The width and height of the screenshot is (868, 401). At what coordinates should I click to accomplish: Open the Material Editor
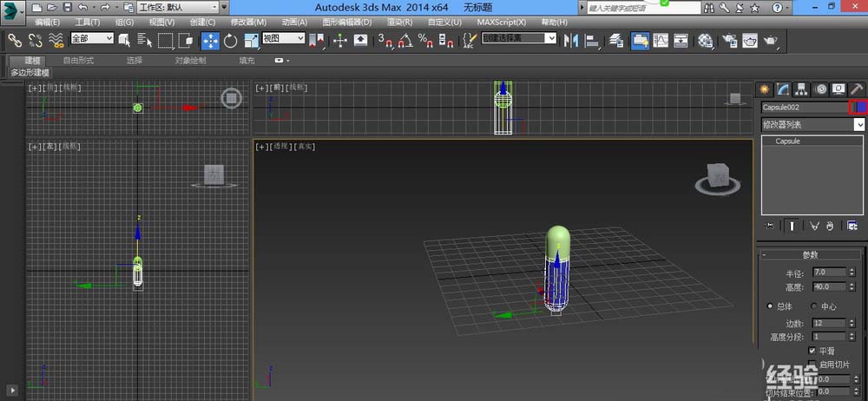point(705,41)
